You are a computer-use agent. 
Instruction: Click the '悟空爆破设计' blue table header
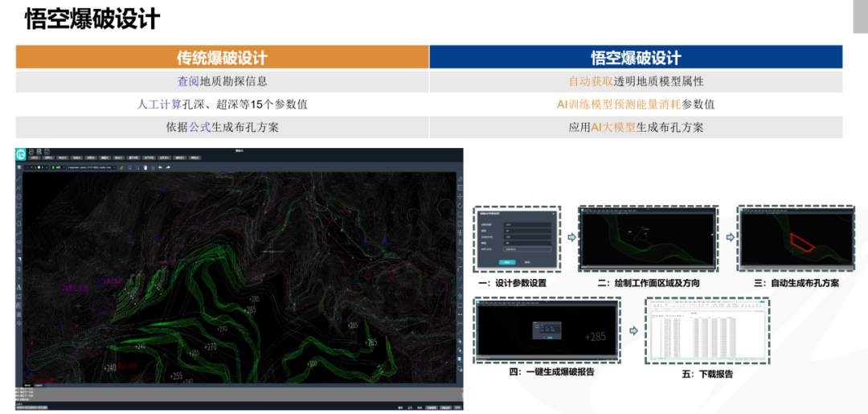[636, 57]
